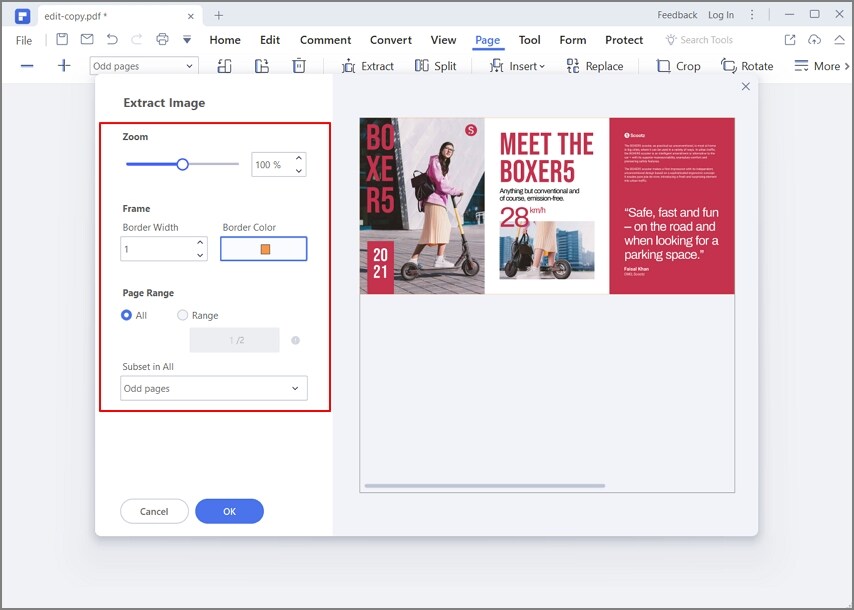Select the Rotate tool
The height and width of the screenshot is (610, 854).
click(748, 66)
